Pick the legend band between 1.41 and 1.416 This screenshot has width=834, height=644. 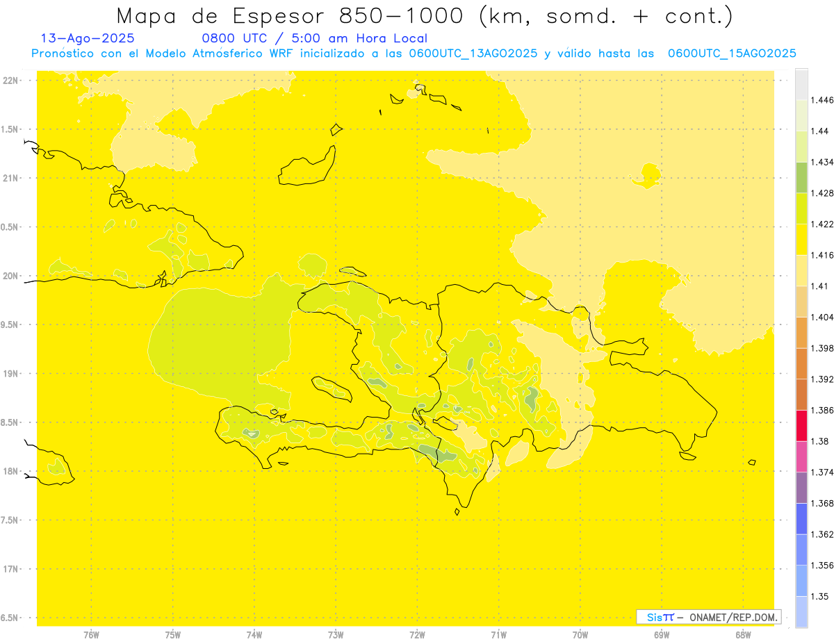(x=801, y=270)
